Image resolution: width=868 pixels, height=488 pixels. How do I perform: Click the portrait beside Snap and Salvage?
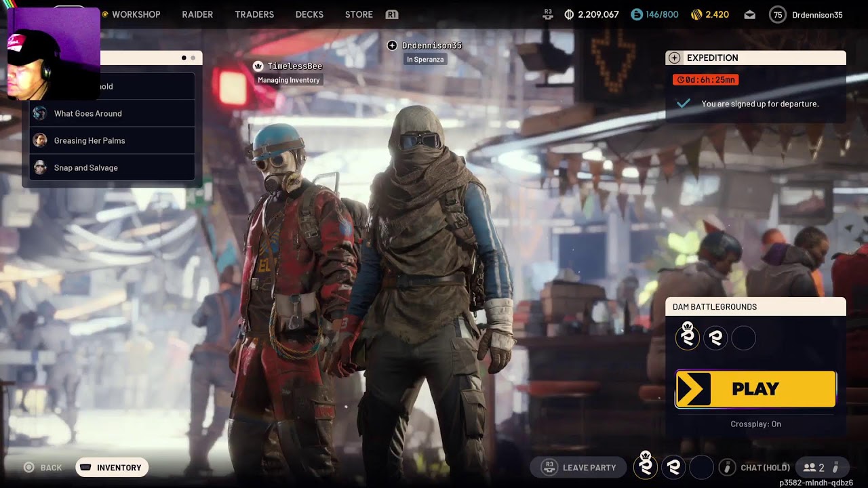coord(40,167)
